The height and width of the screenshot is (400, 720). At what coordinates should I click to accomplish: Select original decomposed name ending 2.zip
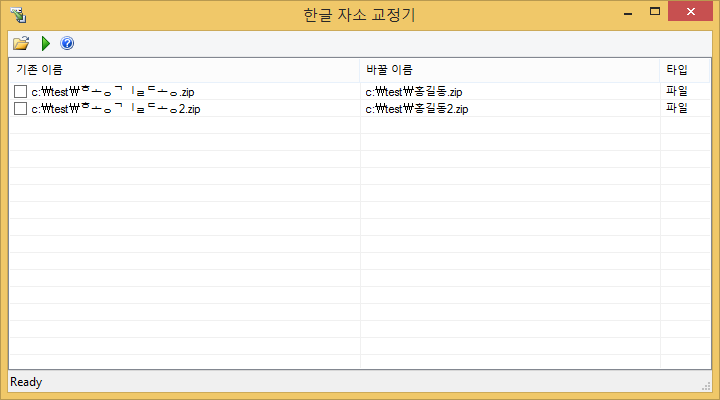pyautogui.click(x=116, y=109)
